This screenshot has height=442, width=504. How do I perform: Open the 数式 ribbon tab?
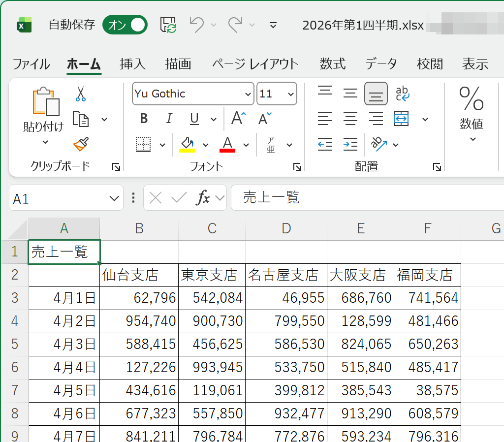pos(333,64)
